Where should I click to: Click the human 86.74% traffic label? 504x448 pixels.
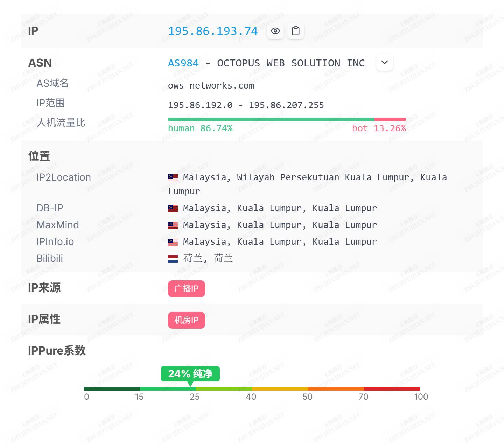[x=200, y=128]
